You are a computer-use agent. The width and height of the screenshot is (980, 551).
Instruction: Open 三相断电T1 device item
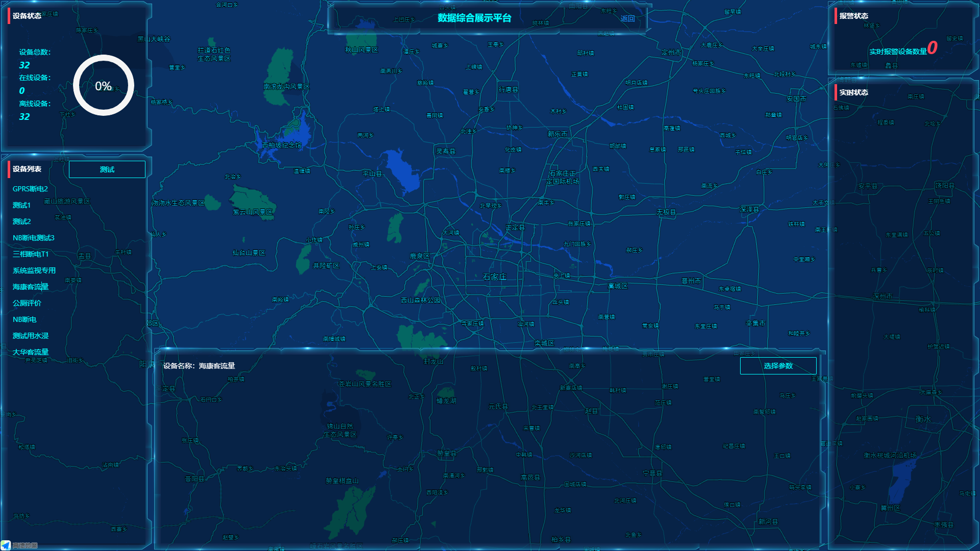(x=30, y=254)
